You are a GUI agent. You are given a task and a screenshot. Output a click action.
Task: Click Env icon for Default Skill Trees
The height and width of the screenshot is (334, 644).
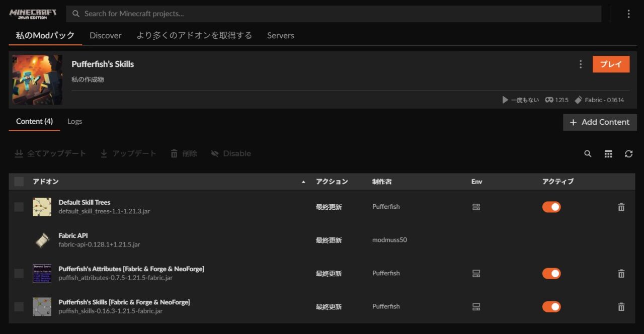point(476,207)
